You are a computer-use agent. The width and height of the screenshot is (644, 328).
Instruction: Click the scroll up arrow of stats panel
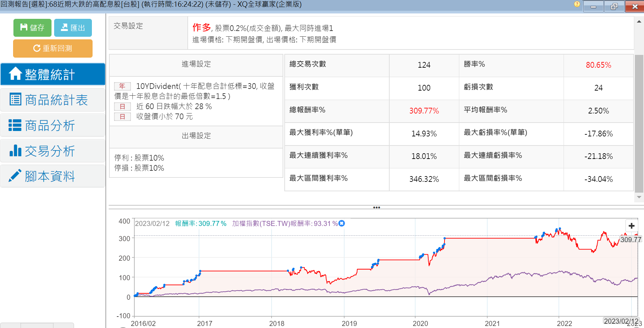pyautogui.click(x=639, y=22)
